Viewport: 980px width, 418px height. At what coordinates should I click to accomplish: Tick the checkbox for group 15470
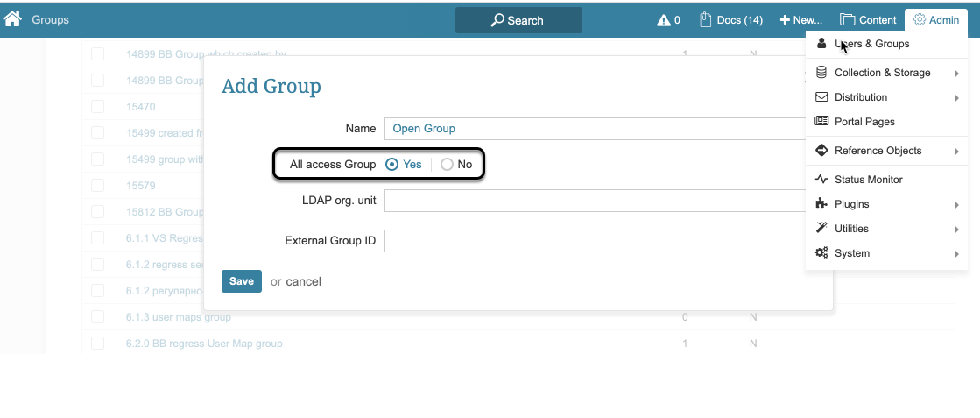click(97, 106)
